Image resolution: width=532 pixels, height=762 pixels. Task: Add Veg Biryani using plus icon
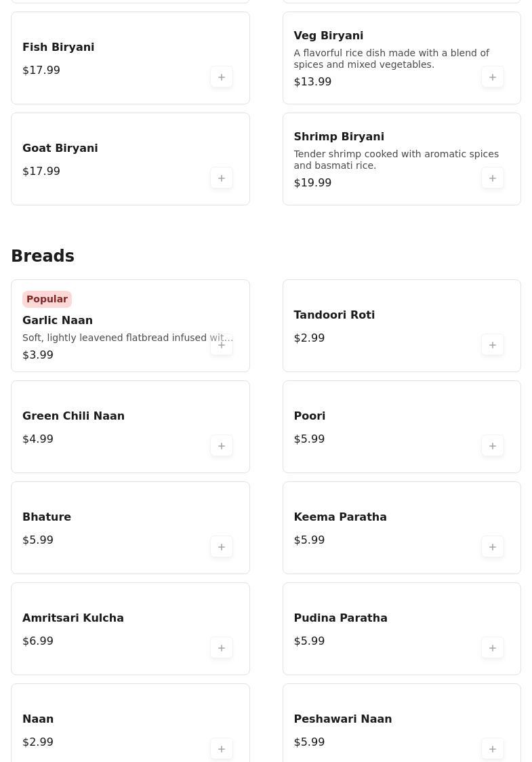[493, 77]
